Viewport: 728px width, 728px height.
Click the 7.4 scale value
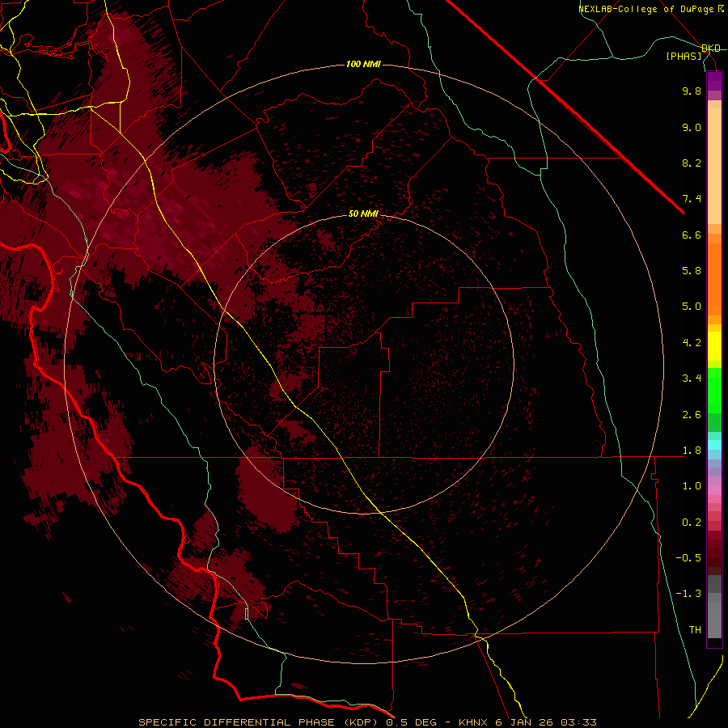pyautogui.click(x=692, y=199)
